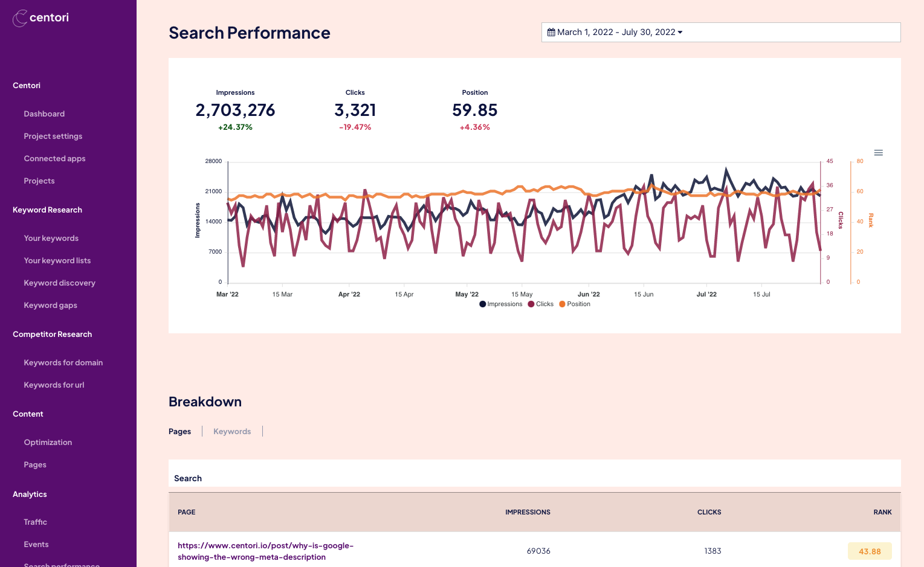The image size is (924, 567).
Task: Open Keywords for domain under Competitor Research
Action: point(63,362)
